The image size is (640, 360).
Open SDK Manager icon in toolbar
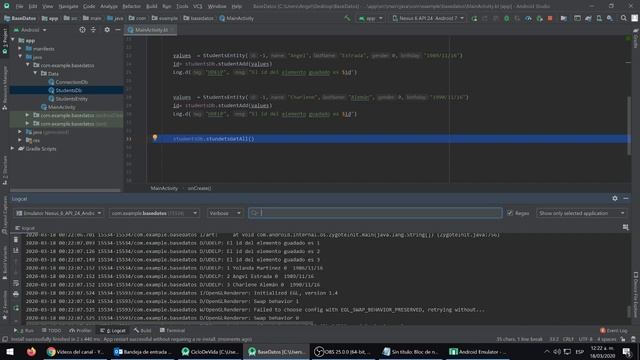click(609, 18)
